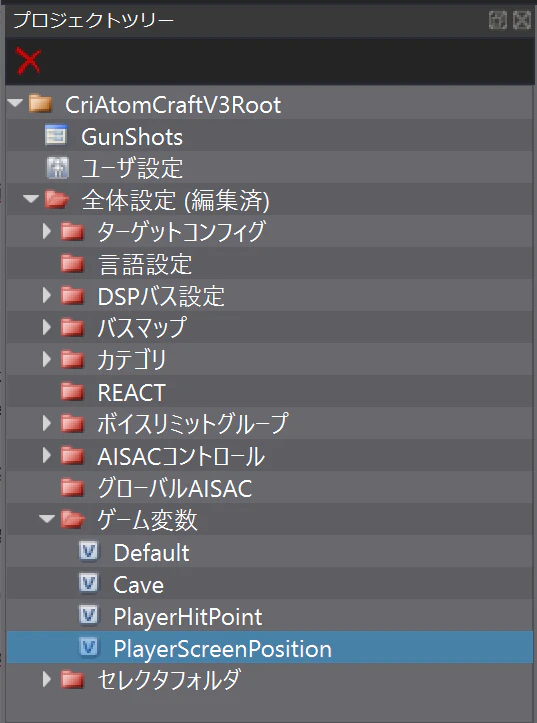Click the 言語設定 folder icon

tap(72, 264)
